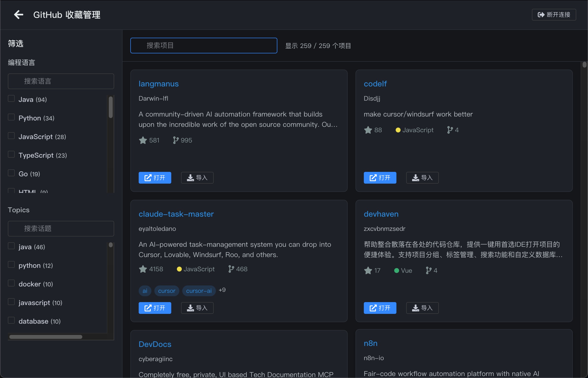Viewport: 588px width, 378px height.
Task: Click green Vue language dot on devhaven
Action: (396, 271)
